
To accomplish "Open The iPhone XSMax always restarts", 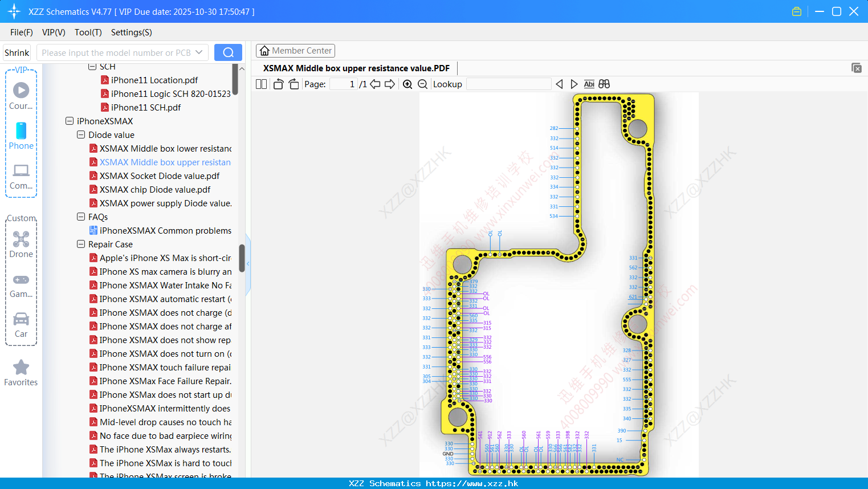I will coord(161,450).
